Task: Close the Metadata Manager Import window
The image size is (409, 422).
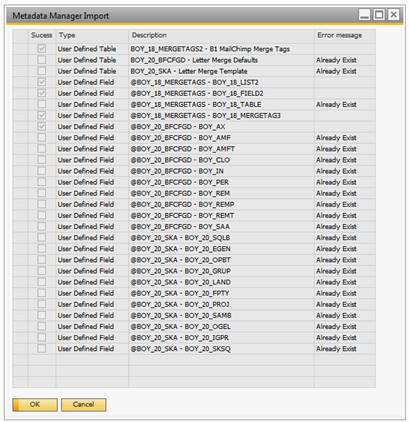Action: [x=394, y=15]
